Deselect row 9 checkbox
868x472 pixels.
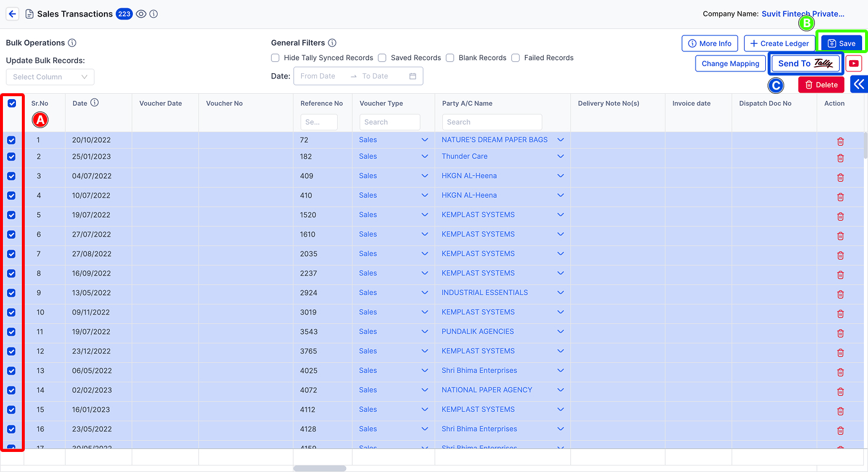tap(11, 293)
